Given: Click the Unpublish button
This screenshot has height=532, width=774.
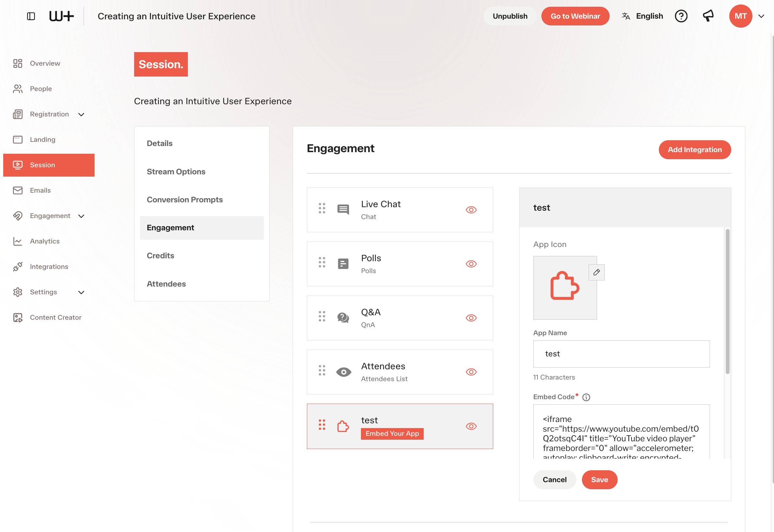Looking at the screenshot, I should tap(510, 16).
